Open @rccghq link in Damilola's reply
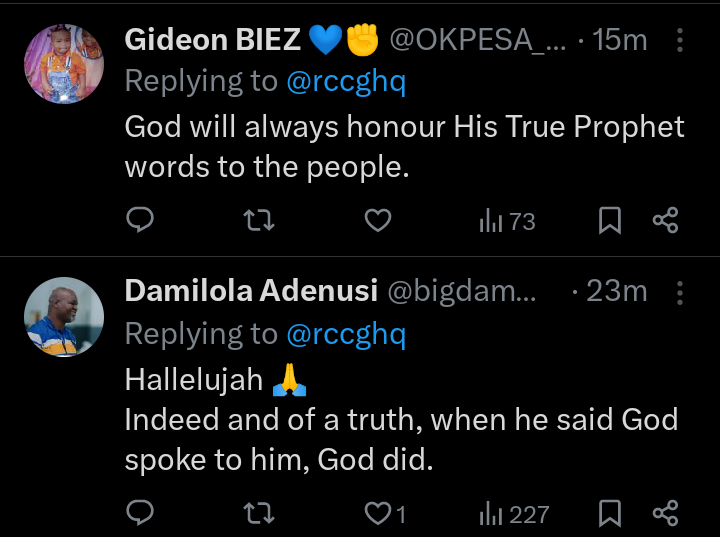This screenshot has width=720, height=537. pos(346,334)
